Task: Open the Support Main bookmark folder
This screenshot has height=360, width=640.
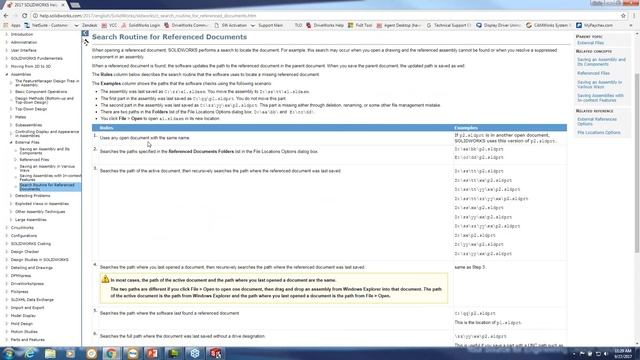Action: tap(267, 25)
